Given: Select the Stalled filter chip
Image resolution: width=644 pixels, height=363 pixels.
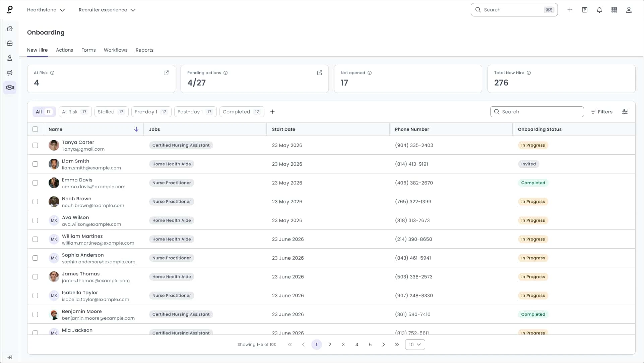Looking at the screenshot, I should click(x=112, y=112).
